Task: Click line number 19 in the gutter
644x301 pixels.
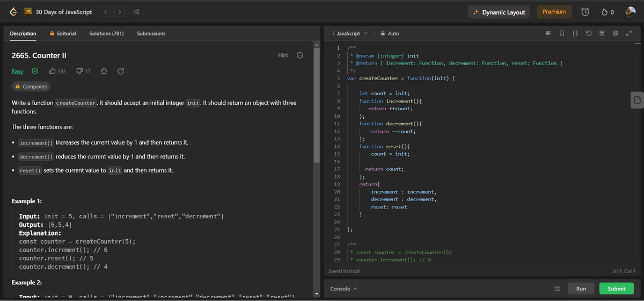Action: 337,184
